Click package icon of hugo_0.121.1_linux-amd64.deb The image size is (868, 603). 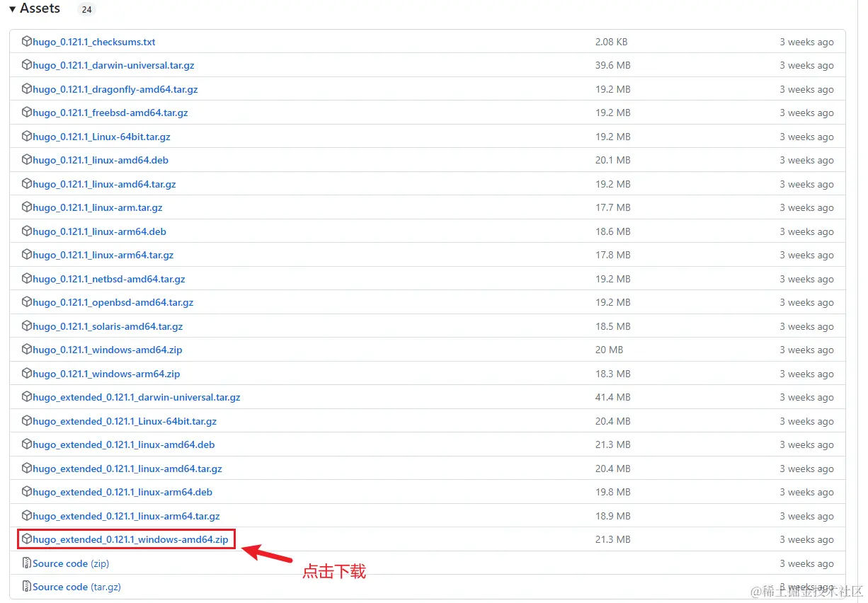click(x=27, y=160)
